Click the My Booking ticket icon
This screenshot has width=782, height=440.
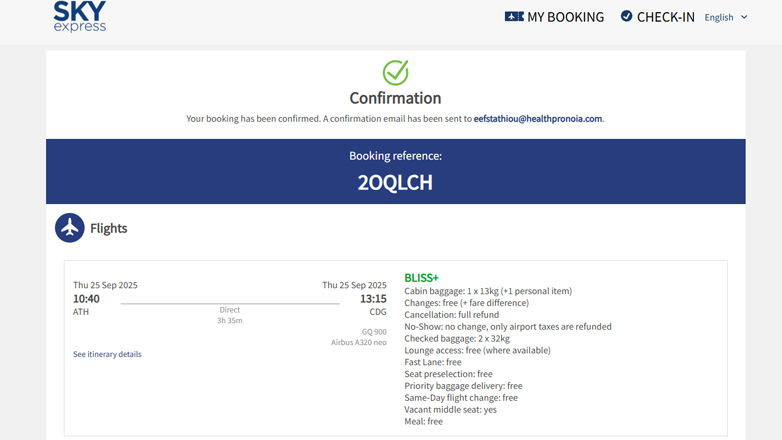coord(514,17)
